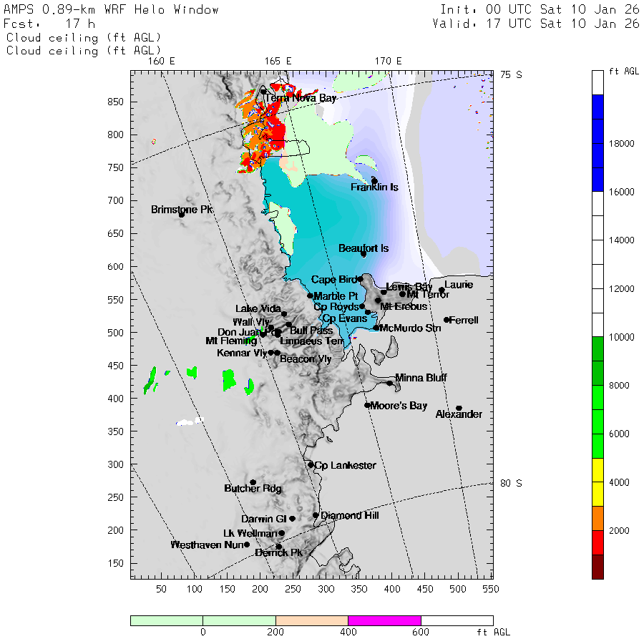Click the 75 S latitude label
644x644 pixels.
click(x=512, y=74)
